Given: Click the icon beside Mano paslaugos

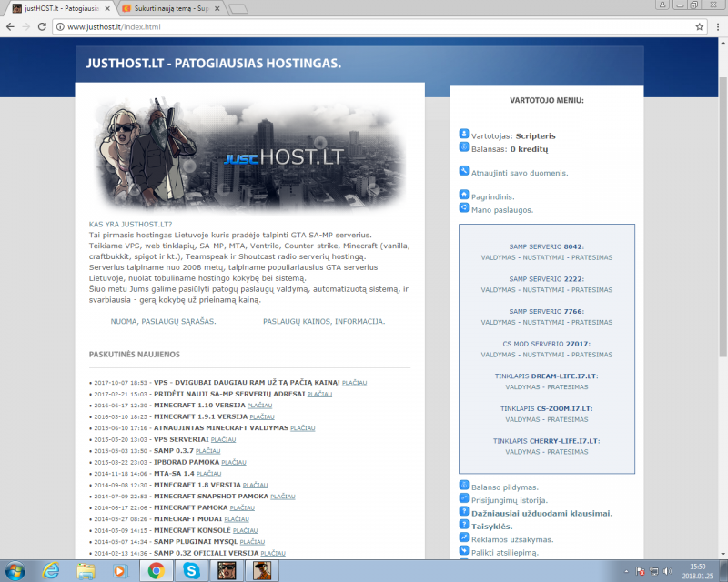Looking at the screenshot, I should click(464, 208).
